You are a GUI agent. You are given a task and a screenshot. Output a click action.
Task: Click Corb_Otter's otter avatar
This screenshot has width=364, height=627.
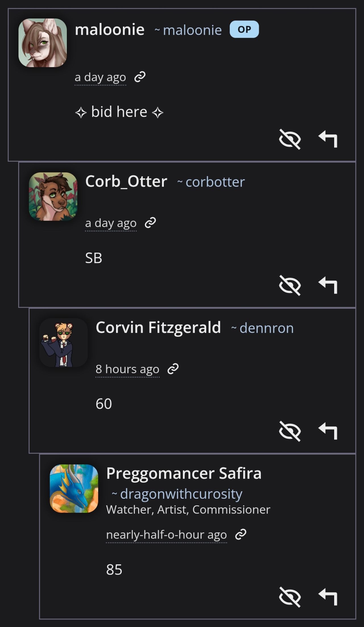(x=53, y=196)
